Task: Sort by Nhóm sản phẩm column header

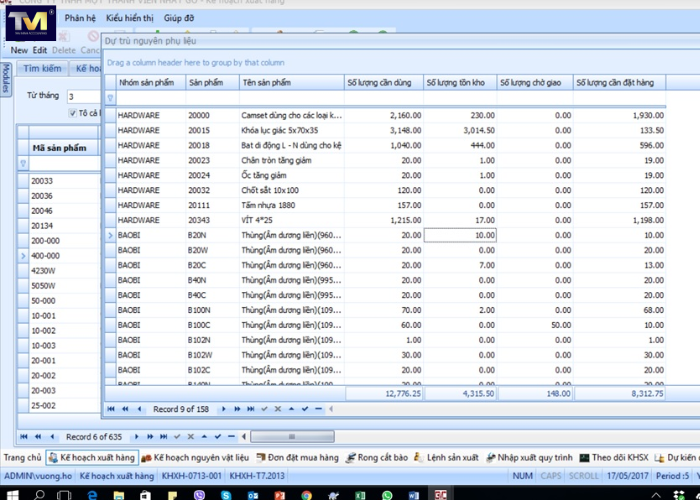Action: point(151,83)
